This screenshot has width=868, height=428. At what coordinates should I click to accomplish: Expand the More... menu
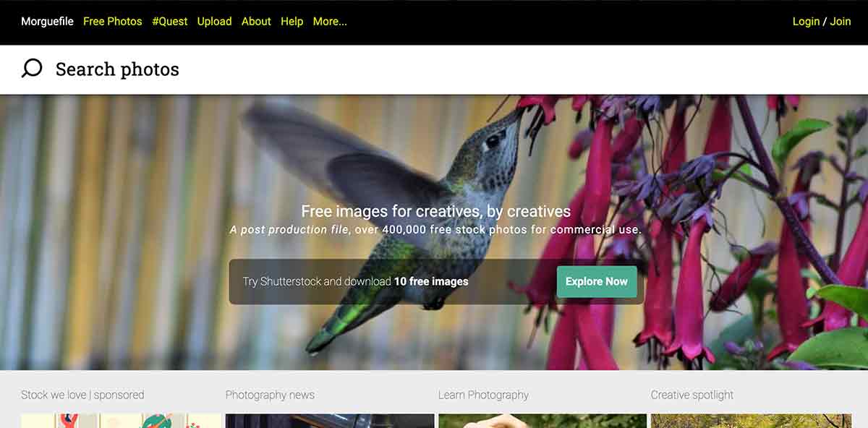pos(330,22)
